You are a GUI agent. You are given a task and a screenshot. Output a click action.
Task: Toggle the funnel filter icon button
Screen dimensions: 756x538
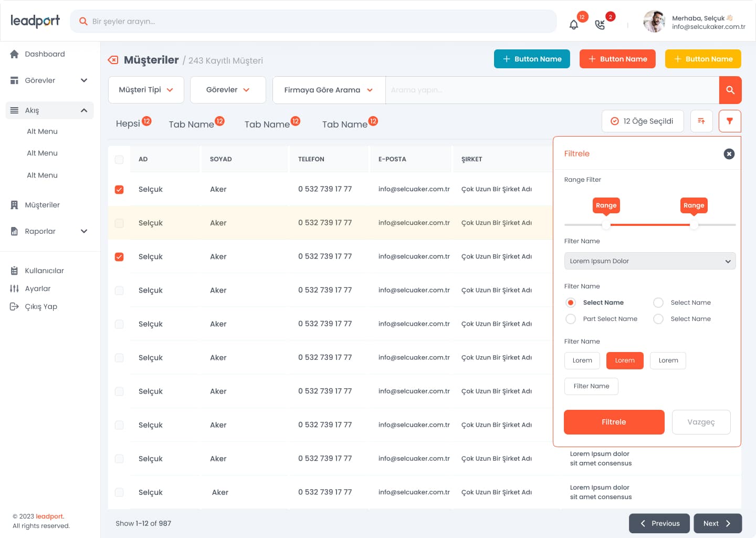click(x=730, y=121)
